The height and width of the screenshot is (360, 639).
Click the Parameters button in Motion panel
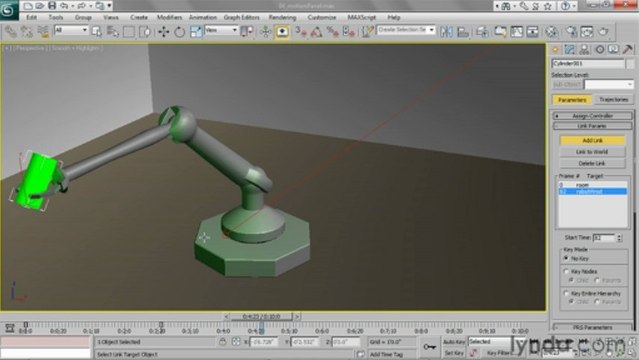click(x=572, y=99)
